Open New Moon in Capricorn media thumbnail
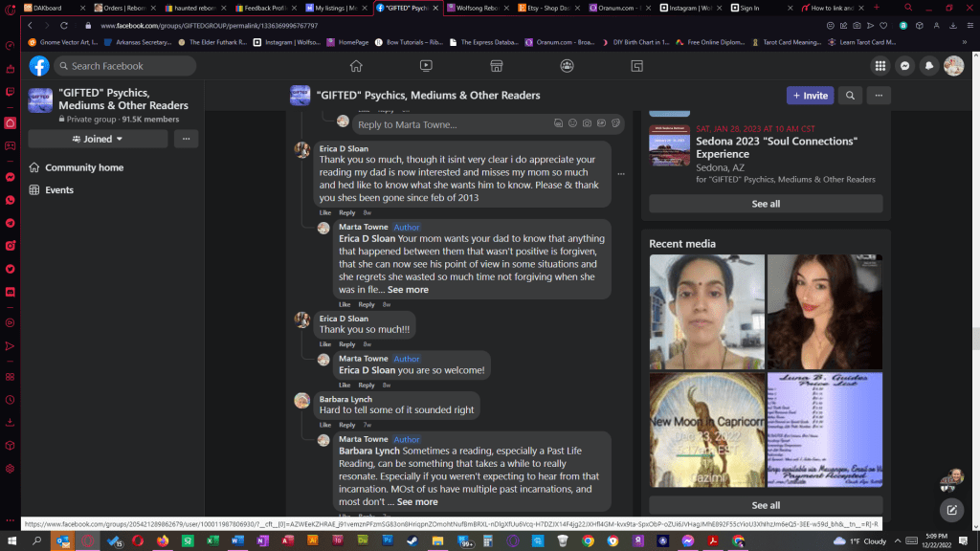Viewport: 980px width, 551px height. [x=706, y=430]
